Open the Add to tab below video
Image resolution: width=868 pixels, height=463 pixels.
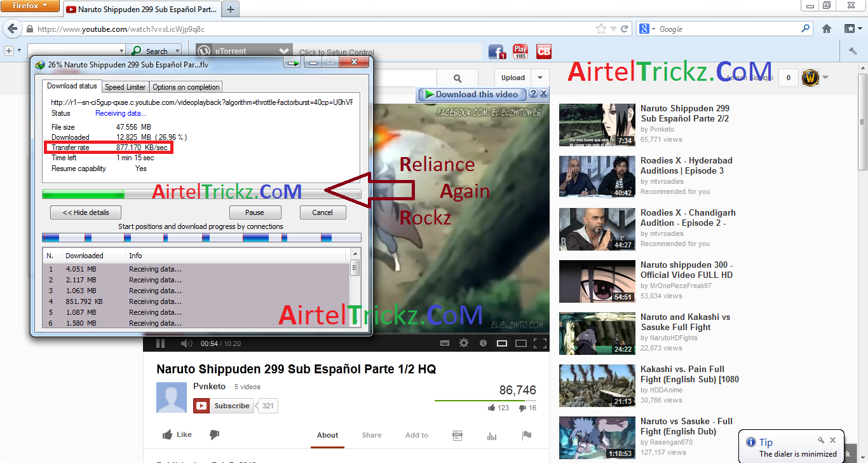(417, 435)
